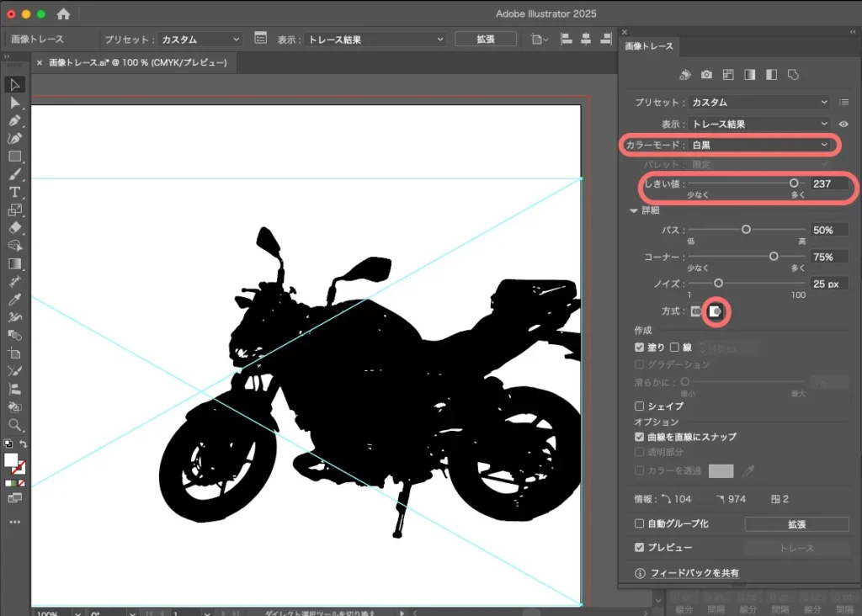Apply the Auto-Color preset icon

[x=685, y=75]
